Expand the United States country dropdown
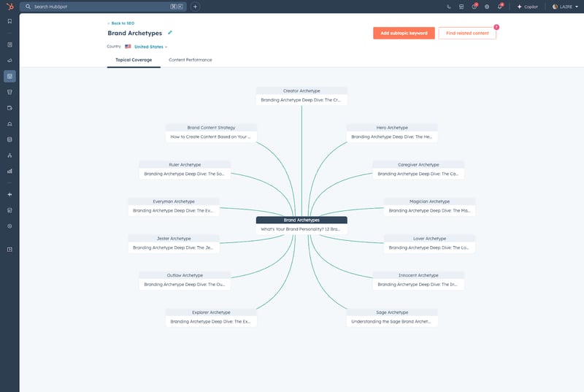The height and width of the screenshot is (392, 584). 150,47
